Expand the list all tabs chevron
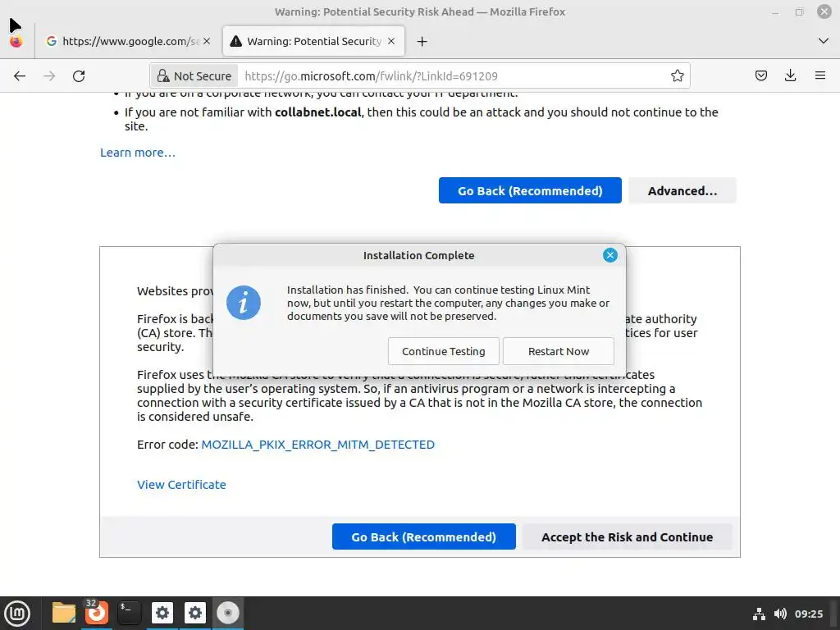This screenshot has height=630, width=840. tap(824, 41)
